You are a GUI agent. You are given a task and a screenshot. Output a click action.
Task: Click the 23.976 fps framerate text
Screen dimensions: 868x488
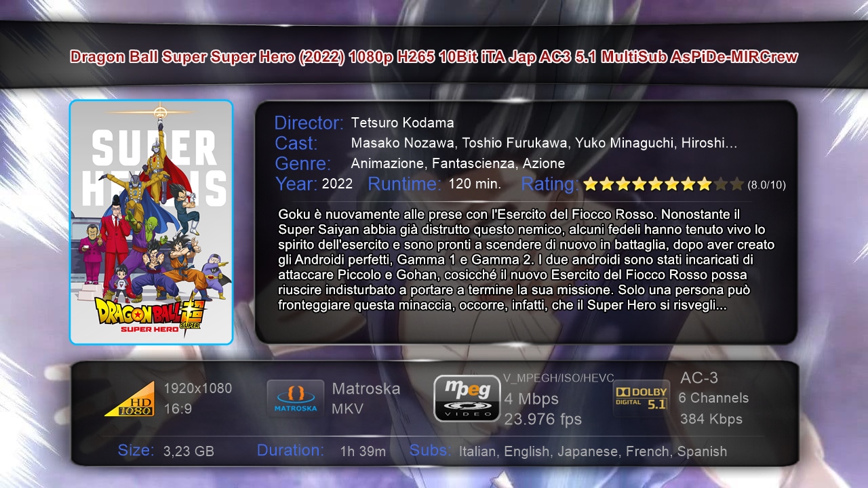click(x=542, y=419)
